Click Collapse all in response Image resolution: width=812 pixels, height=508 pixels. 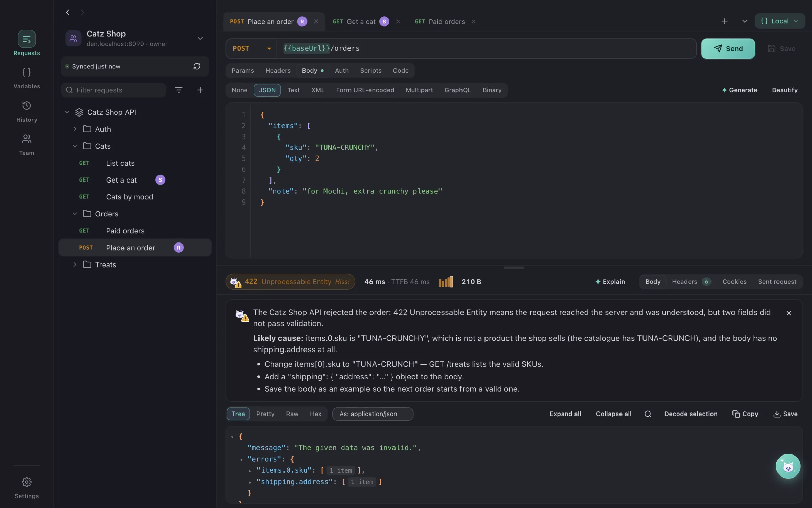[613, 414]
